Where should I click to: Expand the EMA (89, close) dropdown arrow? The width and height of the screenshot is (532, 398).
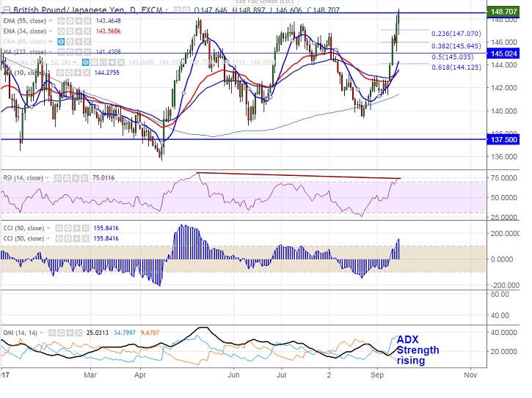coord(50,42)
